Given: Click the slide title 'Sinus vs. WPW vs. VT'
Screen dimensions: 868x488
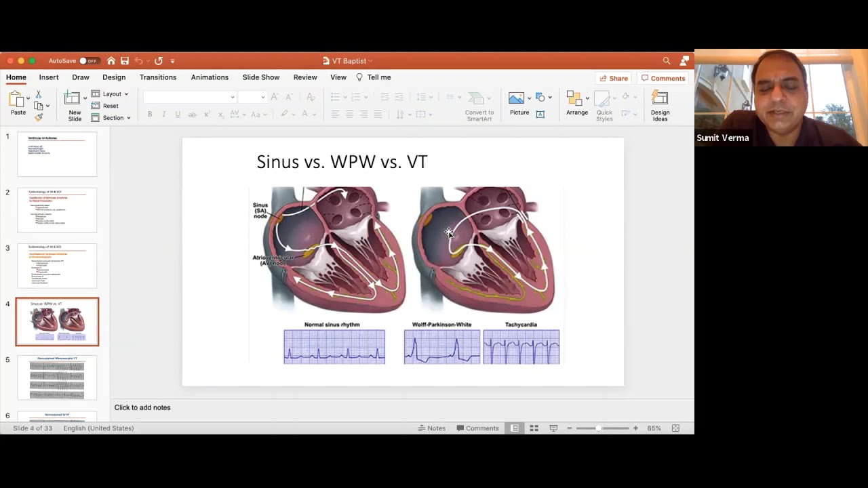Looking at the screenshot, I should pos(342,162).
